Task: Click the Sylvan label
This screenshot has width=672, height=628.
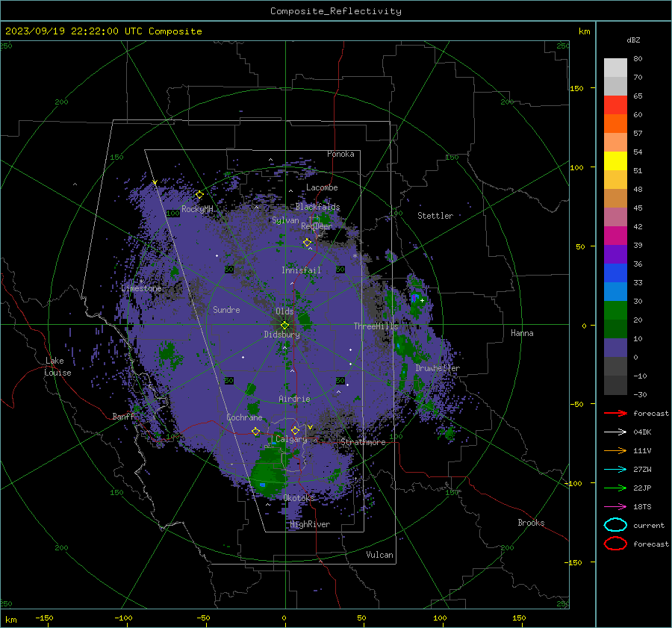Action: [285, 220]
